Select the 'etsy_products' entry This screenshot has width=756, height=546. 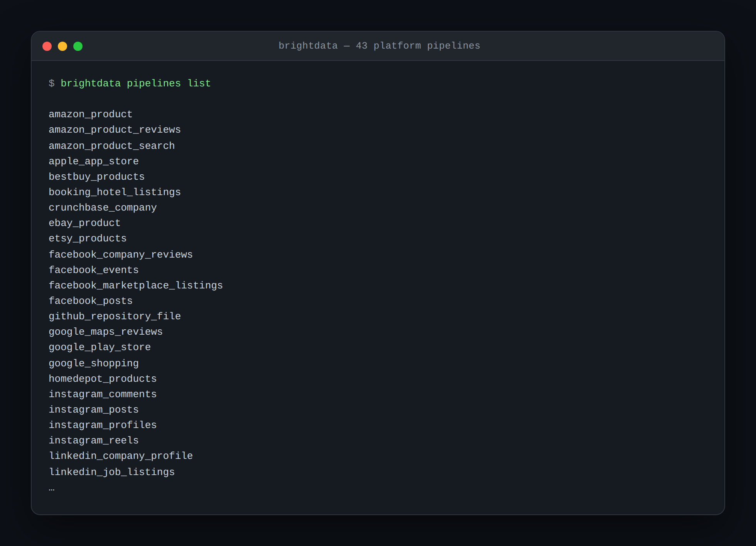coord(88,239)
